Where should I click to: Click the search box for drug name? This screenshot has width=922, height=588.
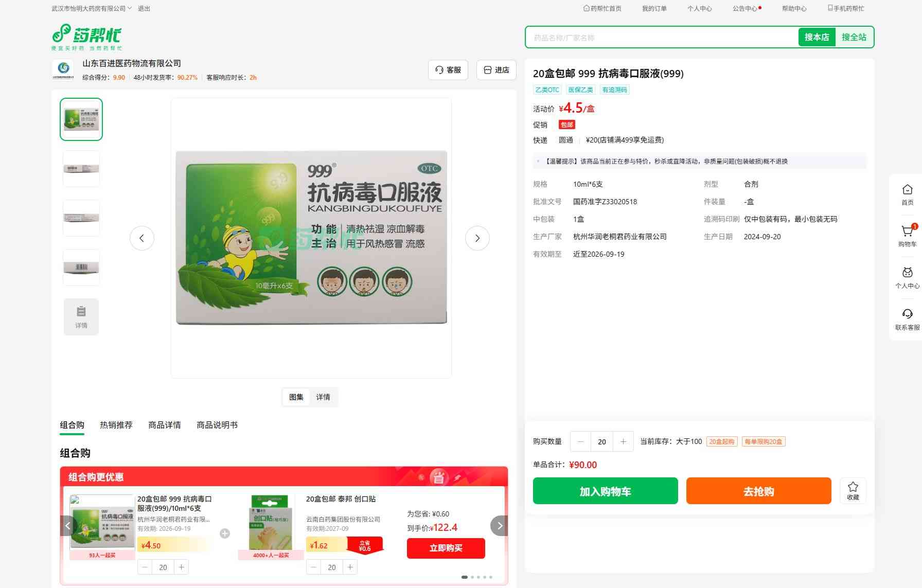click(662, 38)
